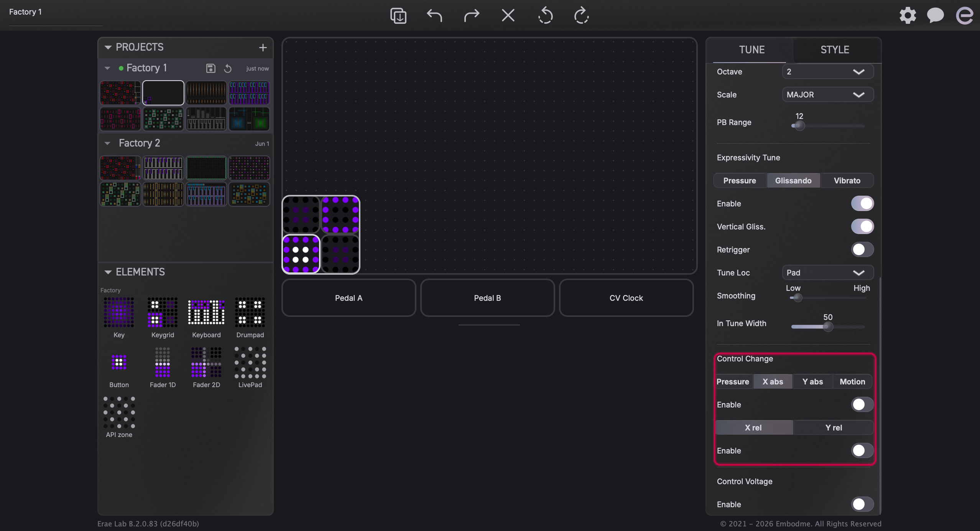The image size is (980, 531).
Task: Toggle Vertical Gliss. switch off
Action: (x=862, y=226)
